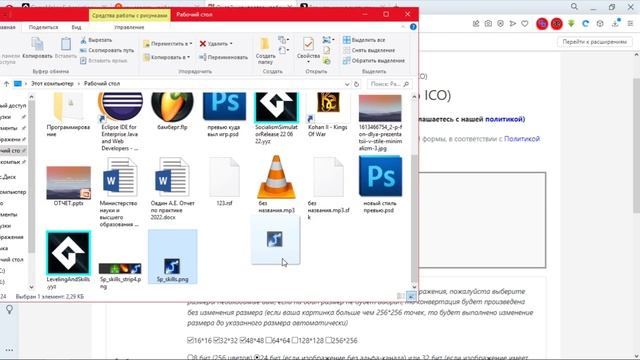Select the 24 бит radio button
640x360 pixels.
257,358
